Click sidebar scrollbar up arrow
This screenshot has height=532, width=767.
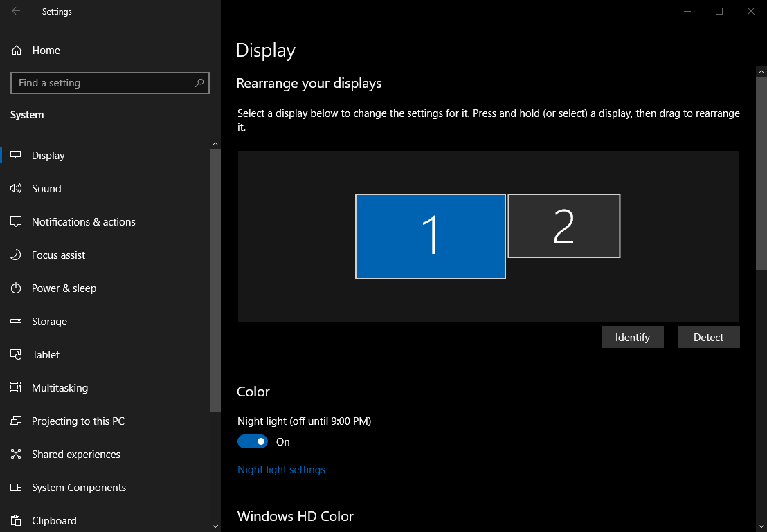click(215, 144)
